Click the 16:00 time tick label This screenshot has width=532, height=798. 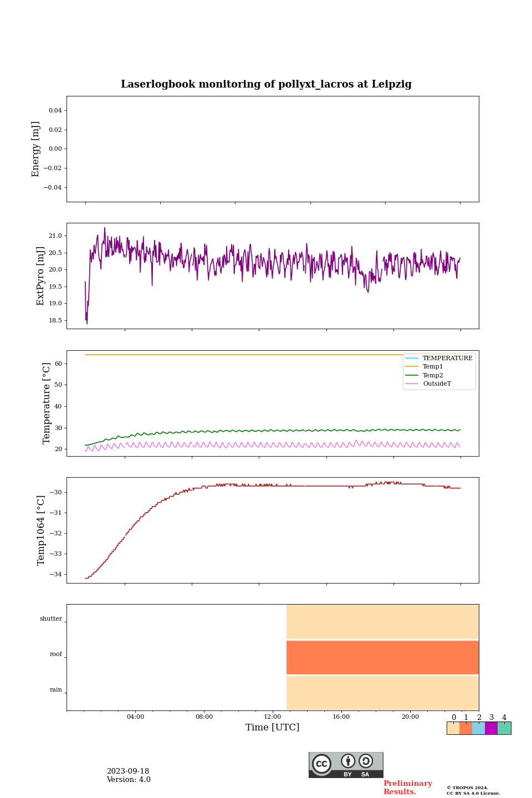click(341, 717)
